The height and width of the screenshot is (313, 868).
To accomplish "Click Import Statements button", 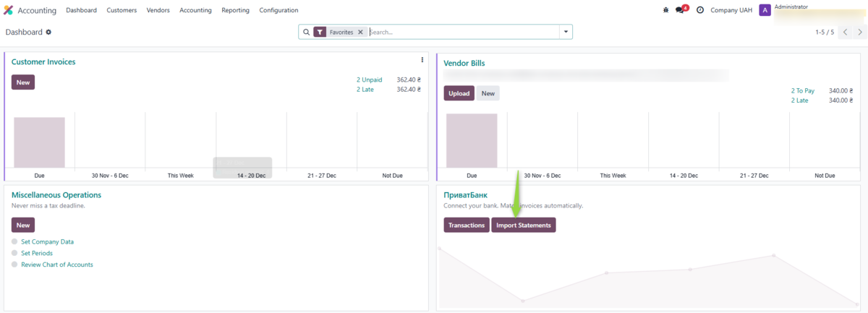I will click(524, 226).
